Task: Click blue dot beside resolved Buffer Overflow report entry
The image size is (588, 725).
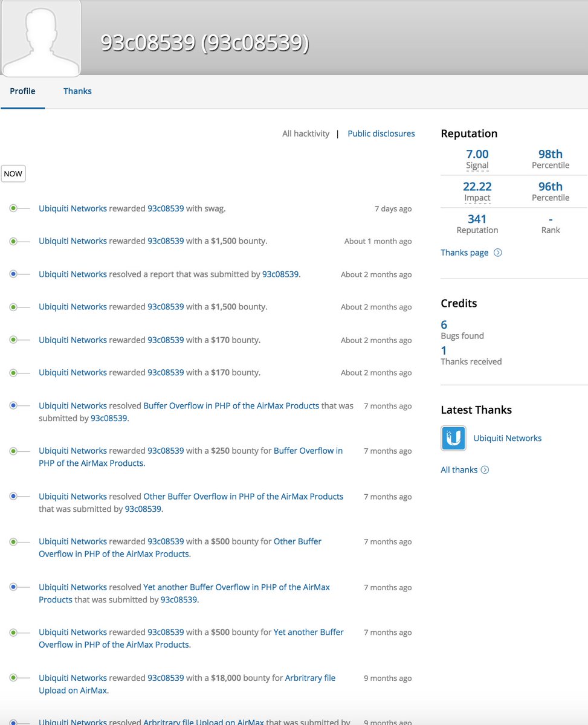Action: (x=13, y=405)
